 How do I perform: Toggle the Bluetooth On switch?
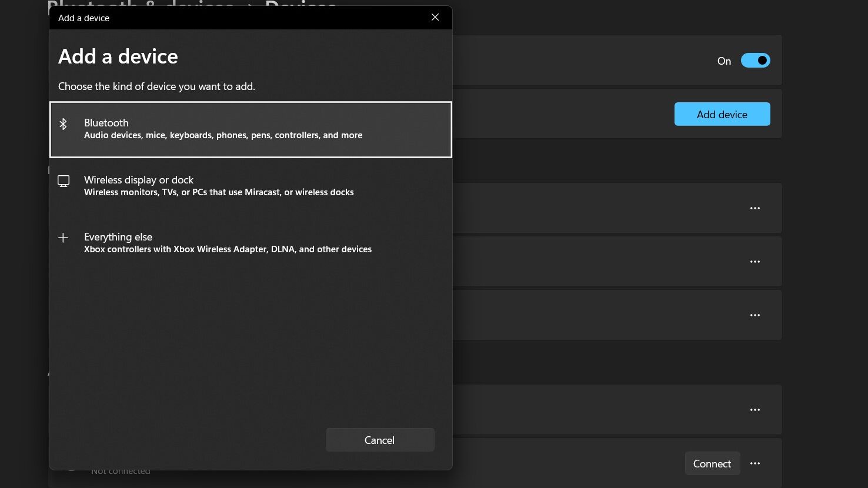(756, 61)
